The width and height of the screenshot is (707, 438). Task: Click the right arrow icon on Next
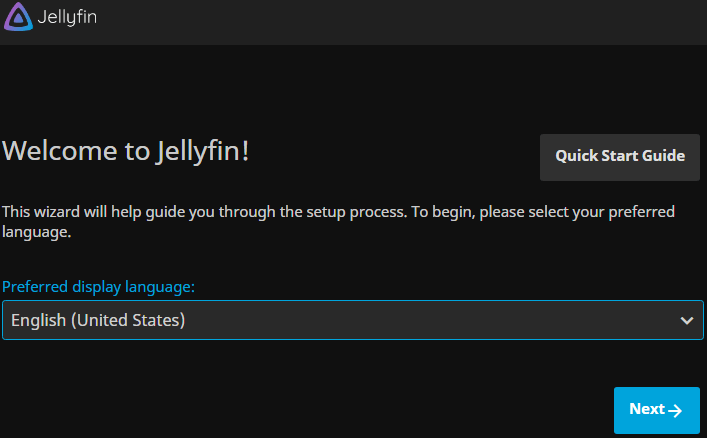point(676,410)
